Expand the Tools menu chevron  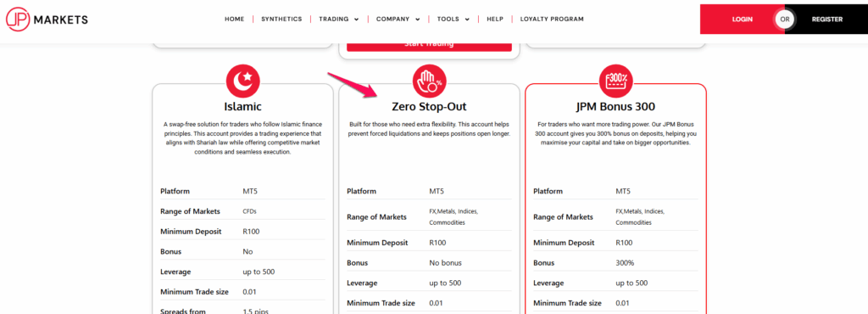pos(467,20)
